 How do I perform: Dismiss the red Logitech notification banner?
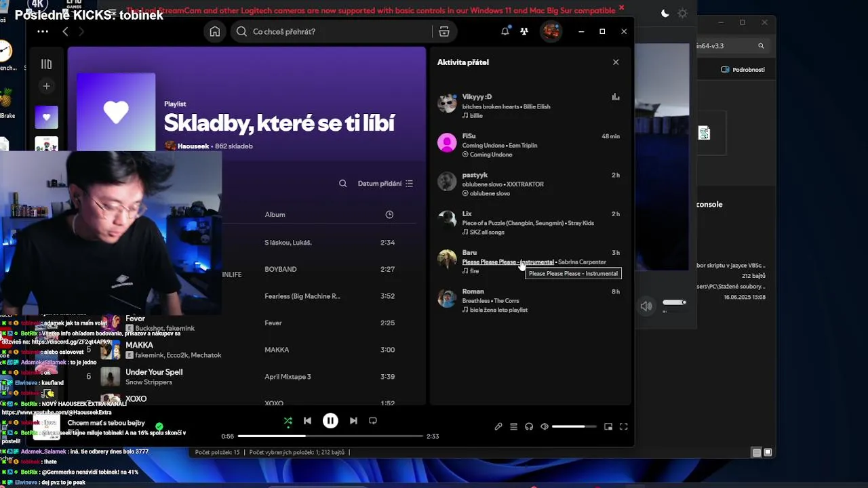(x=621, y=8)
